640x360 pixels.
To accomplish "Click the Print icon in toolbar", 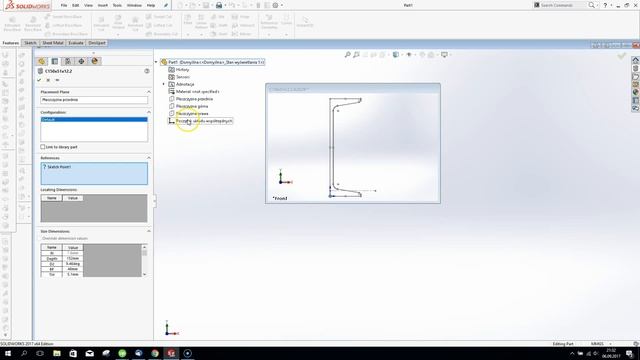I will pyautogui.click(x=219, y=5).
